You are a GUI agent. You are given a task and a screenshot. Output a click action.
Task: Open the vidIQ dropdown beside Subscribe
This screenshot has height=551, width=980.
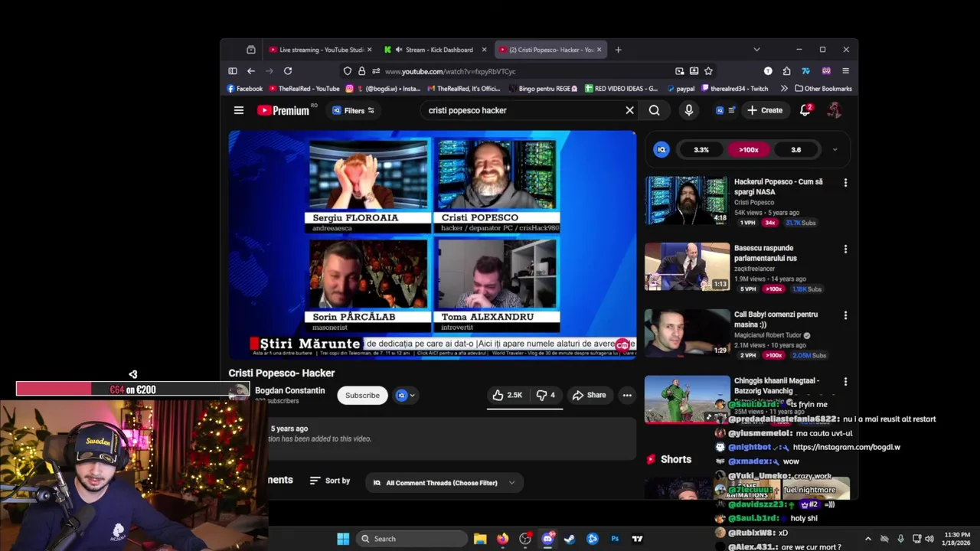[x=406, y=396]
